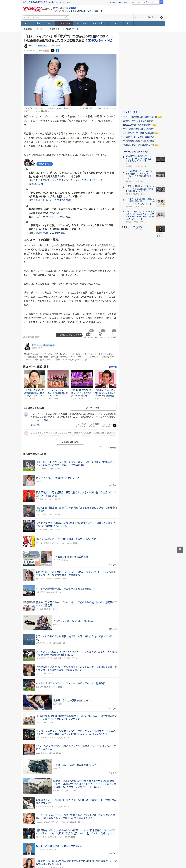Open the 記事一覧 link
The image size is (186, 868).
[x=113, y=367]
